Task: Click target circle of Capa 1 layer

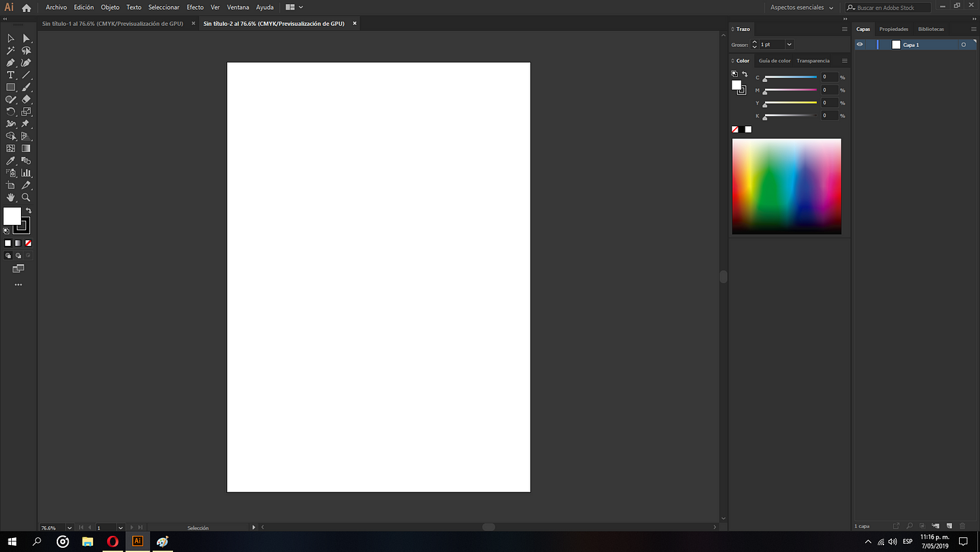Action: pos(964,45)
